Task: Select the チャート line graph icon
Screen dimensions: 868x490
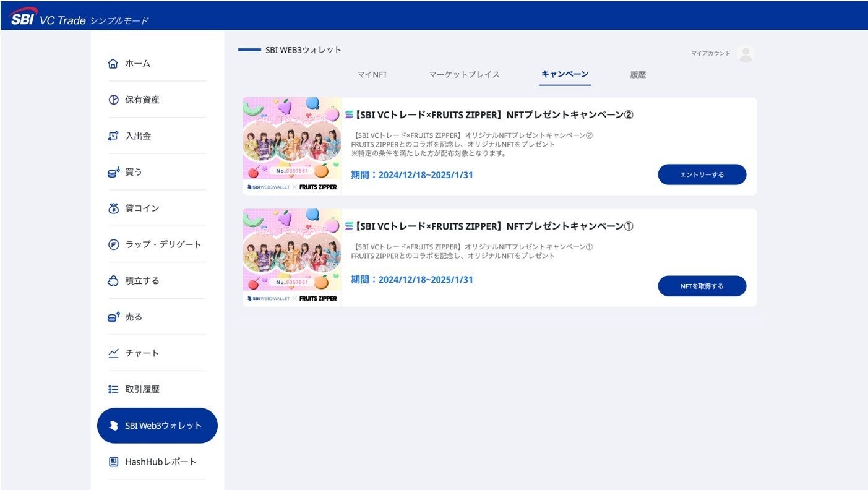Action: [113, 353]
